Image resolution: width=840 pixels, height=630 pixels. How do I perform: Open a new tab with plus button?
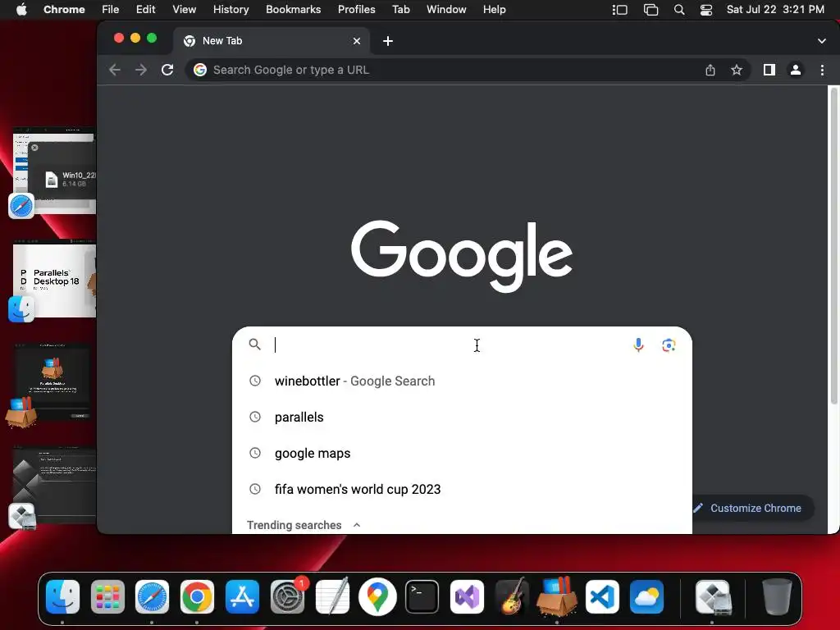388,41
